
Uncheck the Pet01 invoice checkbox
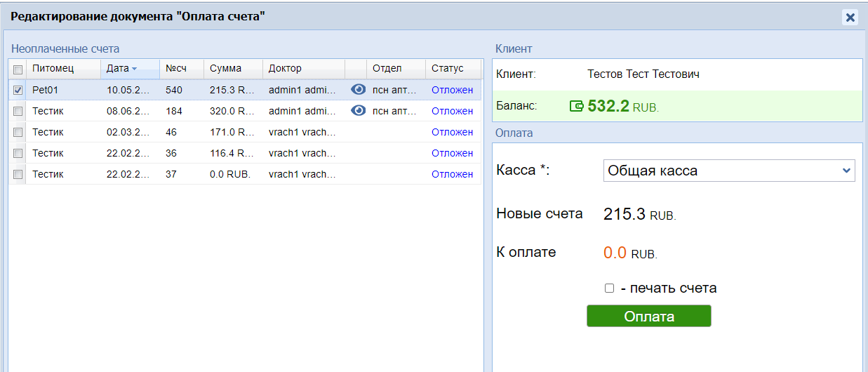pos(18,90)
